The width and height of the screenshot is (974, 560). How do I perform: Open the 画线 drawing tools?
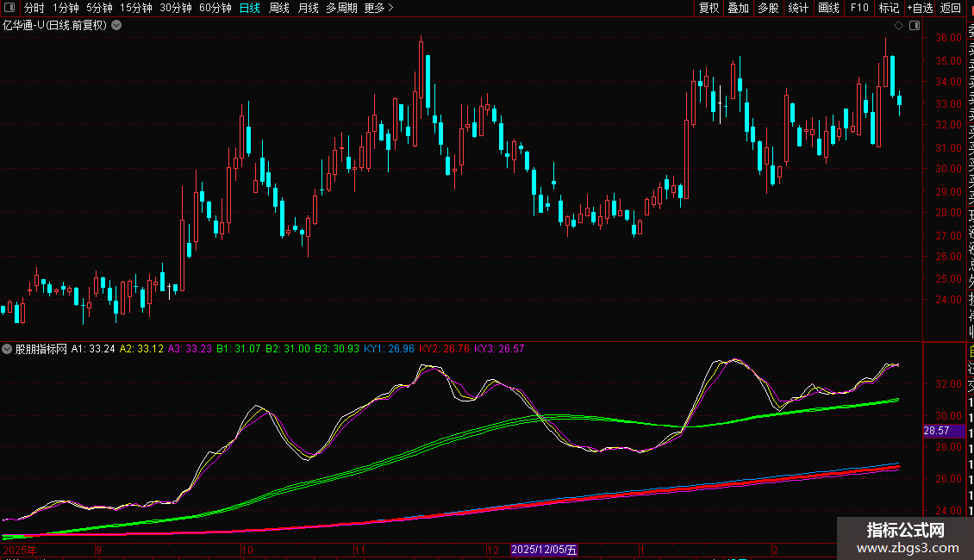click(828, 8)
